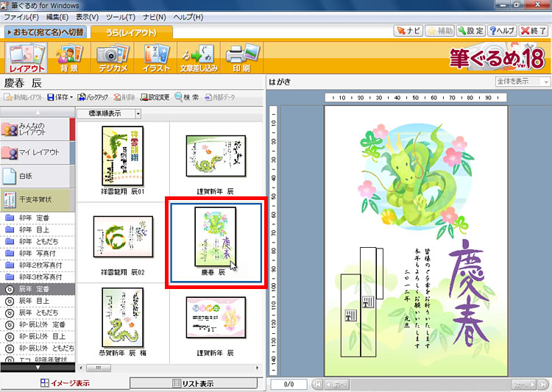Switch to リスト表示 list view
552x392 pixels.
(x=194, y=383)
